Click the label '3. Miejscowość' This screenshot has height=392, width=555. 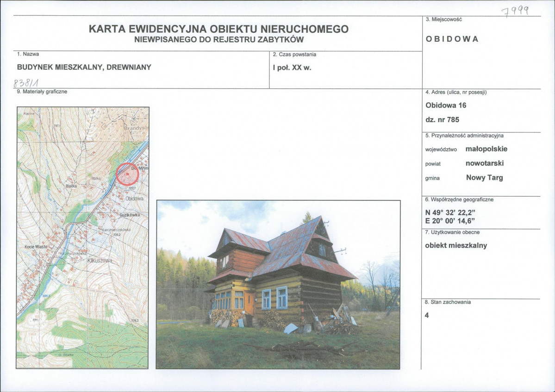tap(443, 19)
